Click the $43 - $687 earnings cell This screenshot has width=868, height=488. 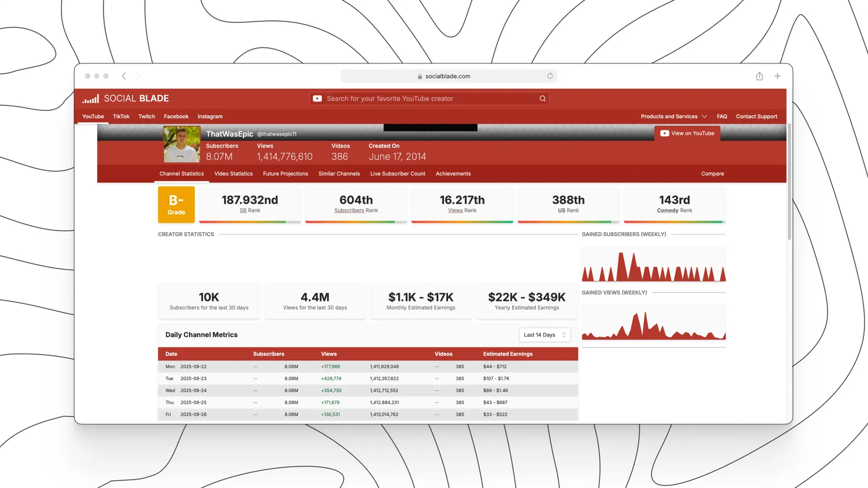point(495,403)
